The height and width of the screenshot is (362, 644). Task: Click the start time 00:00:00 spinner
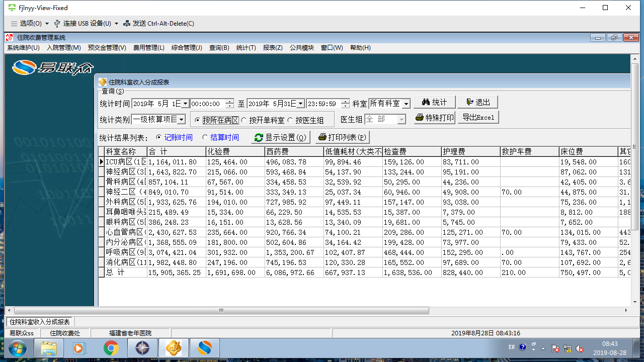[x=230, y=104]
